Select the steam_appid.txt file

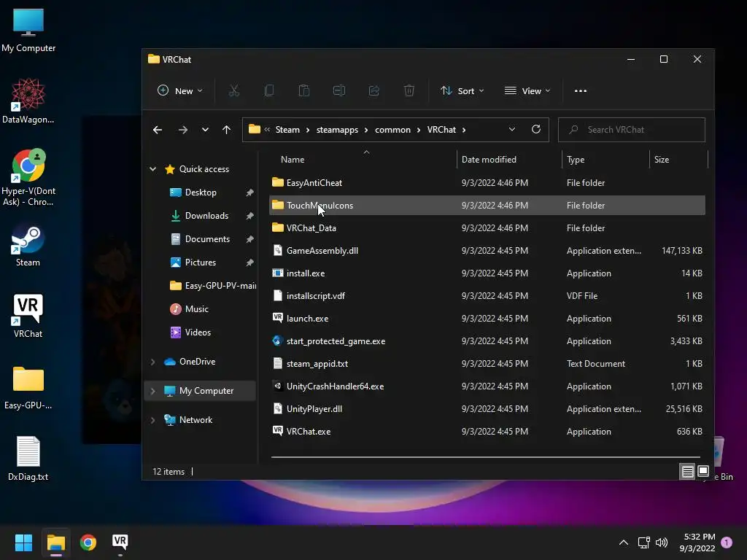pyautogui.click(x=487, y=364)
